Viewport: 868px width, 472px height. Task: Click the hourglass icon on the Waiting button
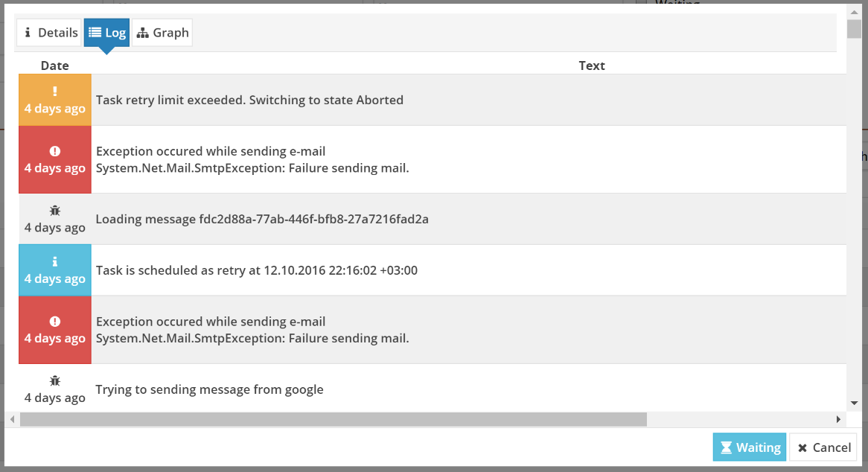[727, 447]
